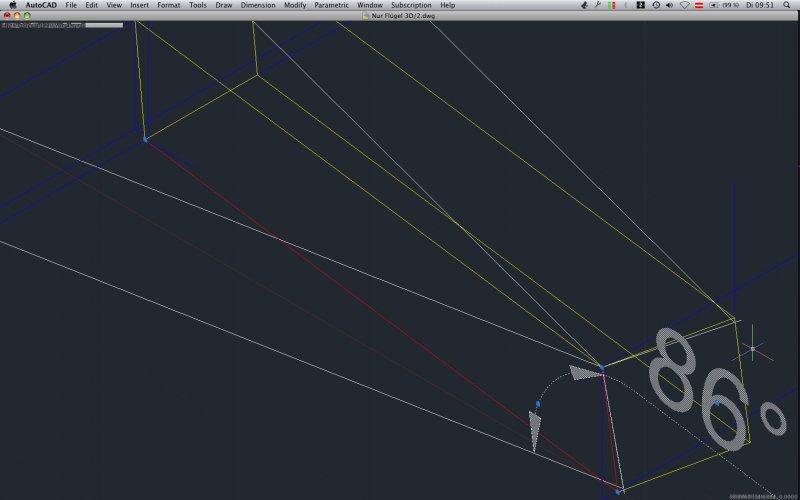Open the AutoCAD application menu
800x500 pixels.
pyautogui.click(x=41, y=5)
